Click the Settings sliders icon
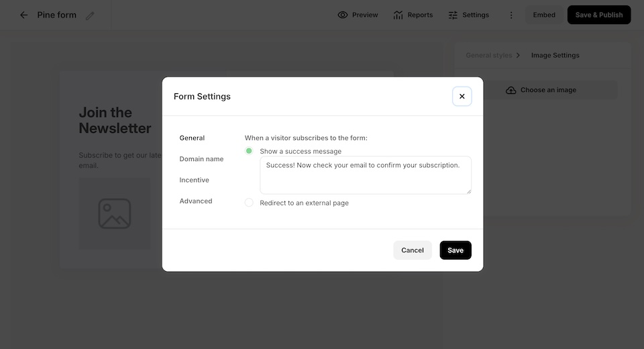This screenshot has width=644, height=349. (453, 15)
